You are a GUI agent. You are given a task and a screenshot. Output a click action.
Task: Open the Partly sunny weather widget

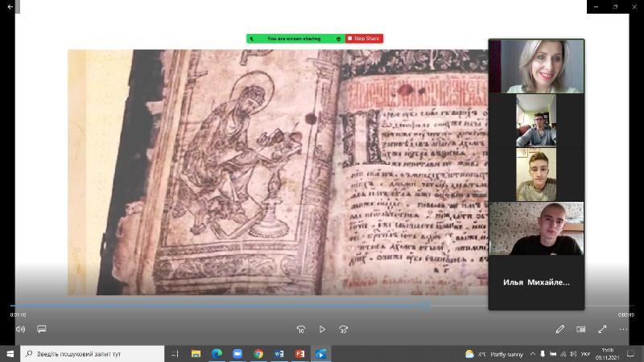[494, 354]
